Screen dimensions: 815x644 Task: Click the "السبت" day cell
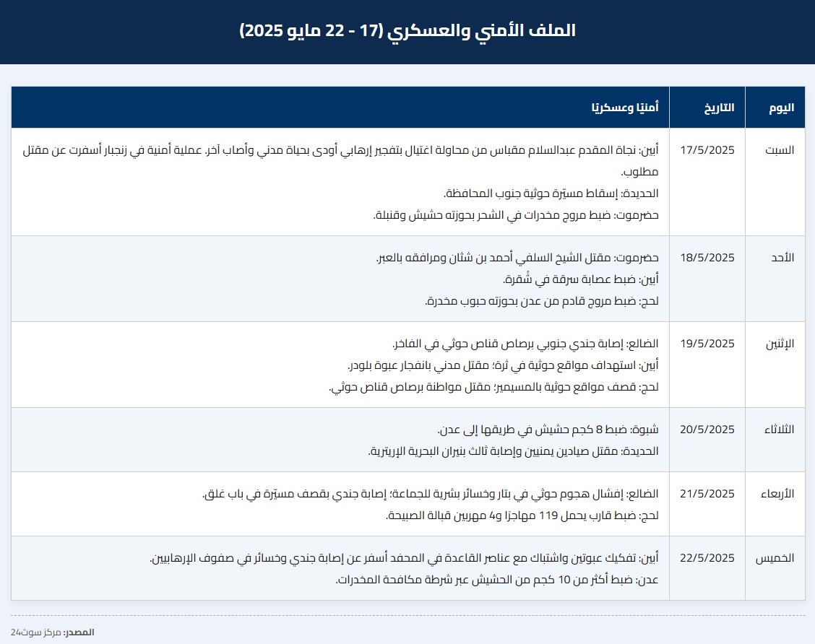780,150
